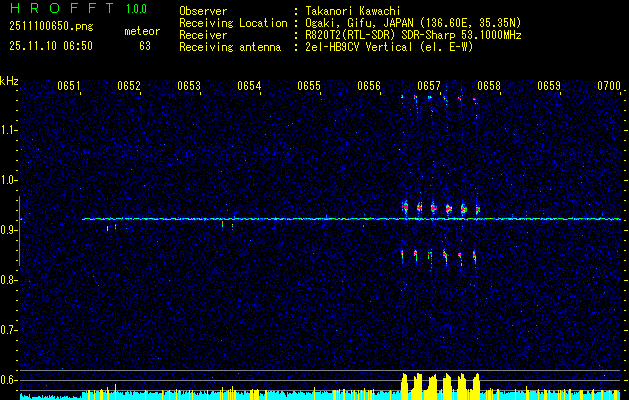Click time marker 0700
The width and height of the screenshot is (629, 400).
pyautogui.click(x=609, y=85)
